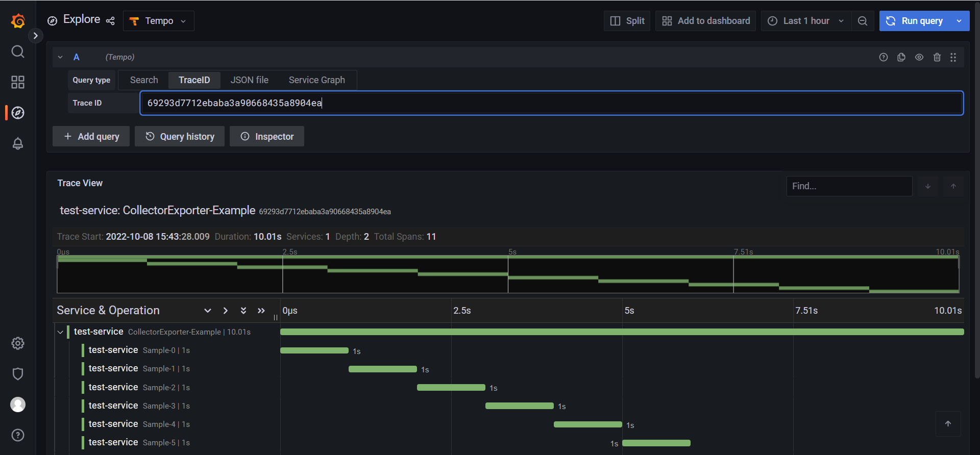Open the Grafana home logo

coord(18,21)
